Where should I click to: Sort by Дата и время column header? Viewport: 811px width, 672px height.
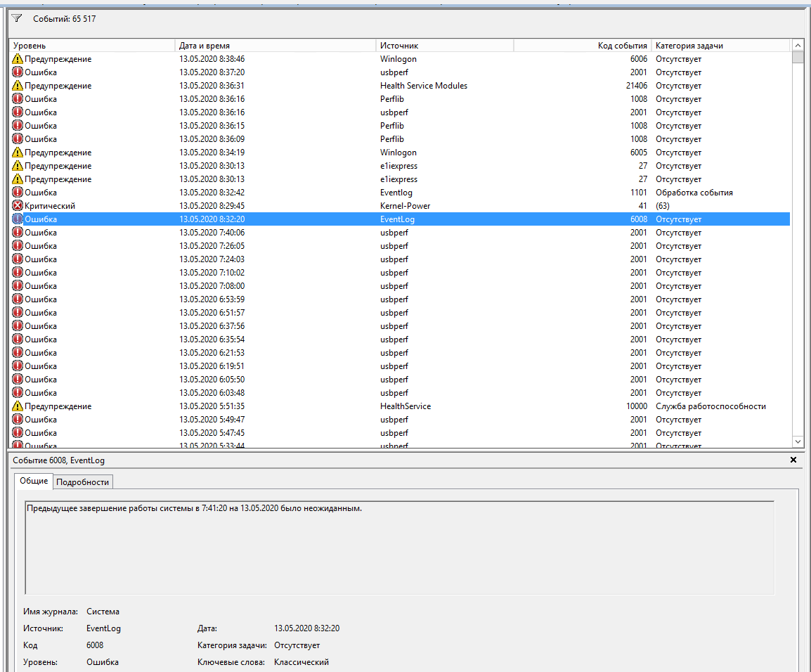275,46
